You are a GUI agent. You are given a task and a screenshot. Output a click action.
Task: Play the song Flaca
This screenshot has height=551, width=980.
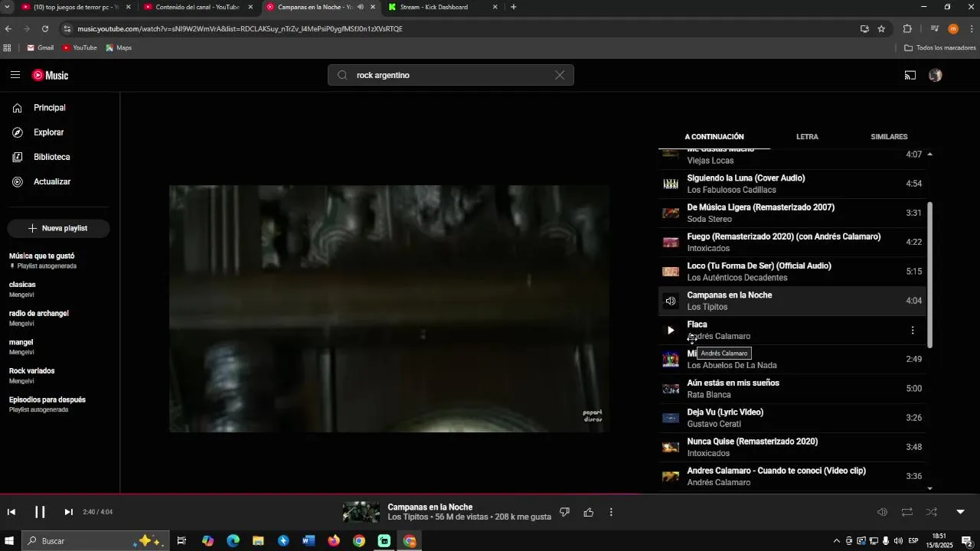671,331
